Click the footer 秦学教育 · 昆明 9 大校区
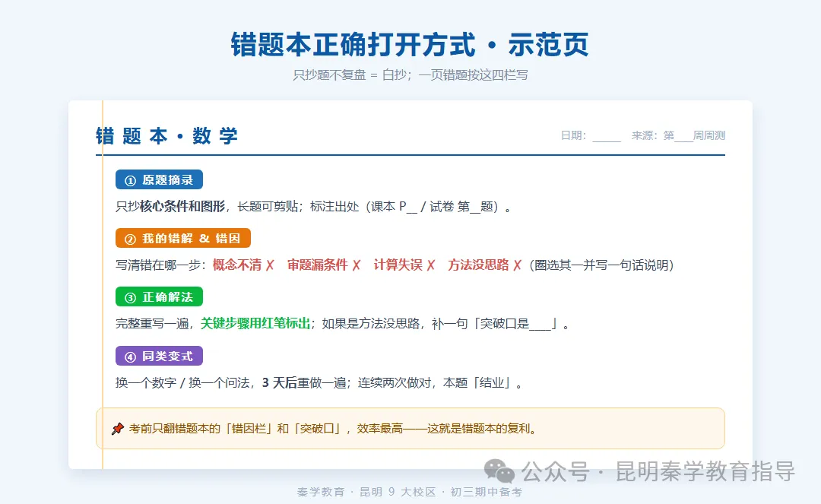 [366, 492]
